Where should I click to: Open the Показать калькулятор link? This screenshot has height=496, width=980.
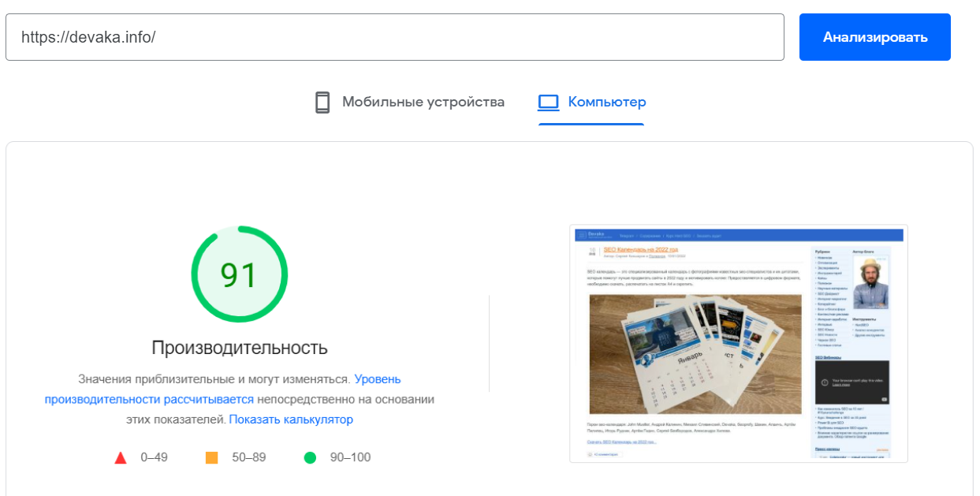coord(291,420)
